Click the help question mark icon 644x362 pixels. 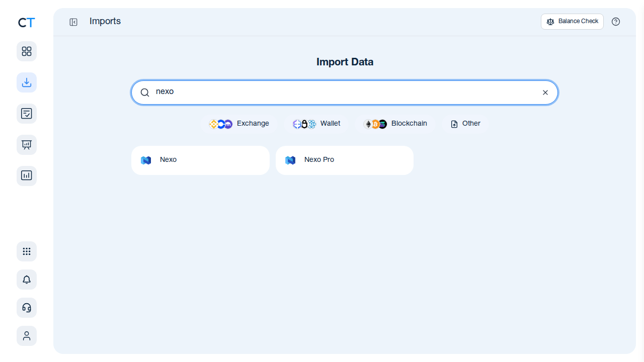pyautogui.click(x=616, y=22)
